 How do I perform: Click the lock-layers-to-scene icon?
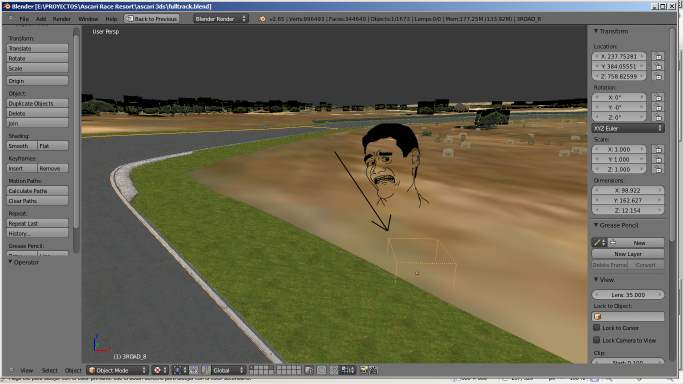309,371
